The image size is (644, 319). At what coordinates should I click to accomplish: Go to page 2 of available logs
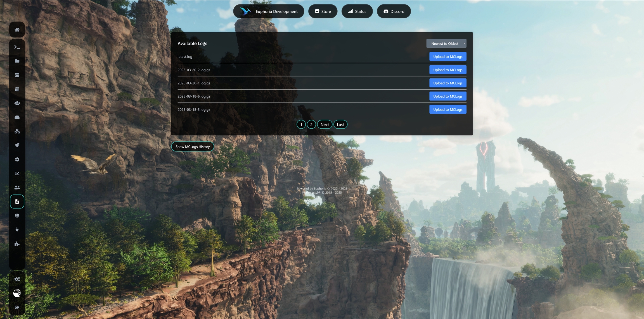311,124
